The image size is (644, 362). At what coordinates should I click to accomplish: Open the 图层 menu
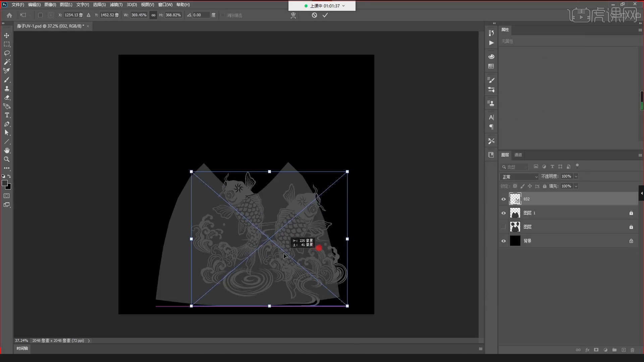click(x=66, y=5)
